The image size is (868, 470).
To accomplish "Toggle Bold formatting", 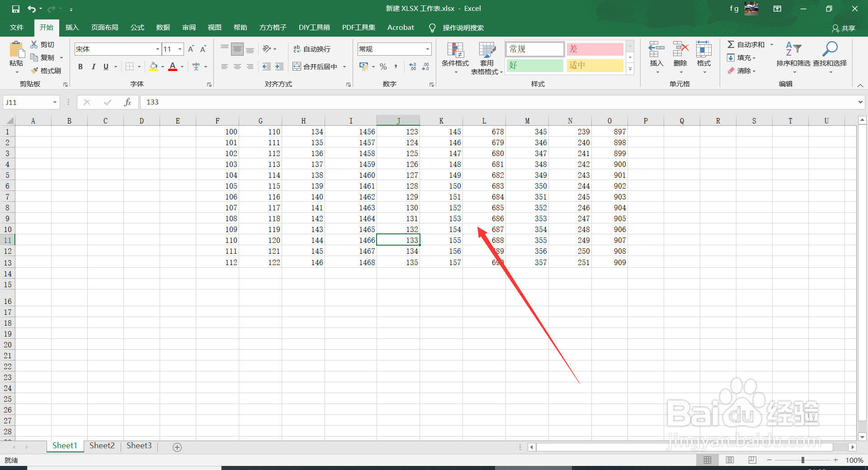I will 80,66.
